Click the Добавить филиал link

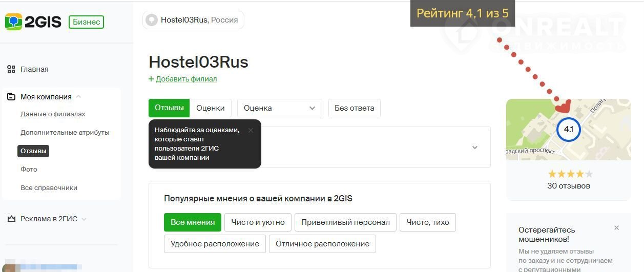point(183,79)
